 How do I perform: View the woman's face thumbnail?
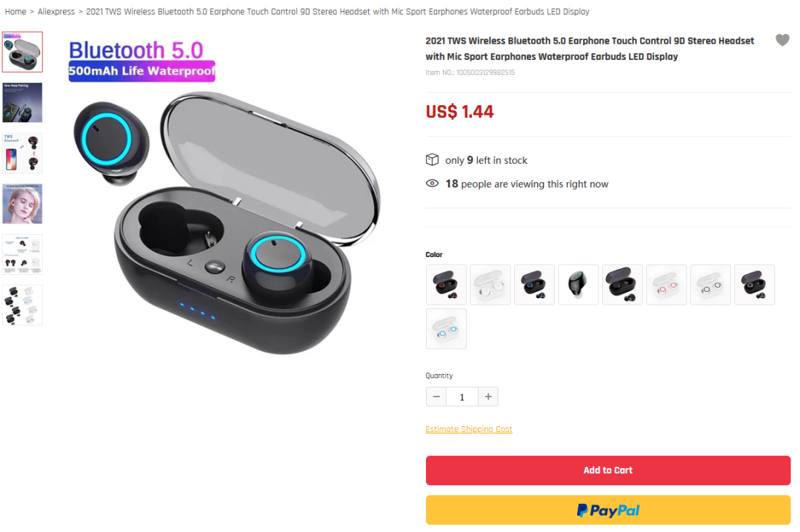[22, 204]
